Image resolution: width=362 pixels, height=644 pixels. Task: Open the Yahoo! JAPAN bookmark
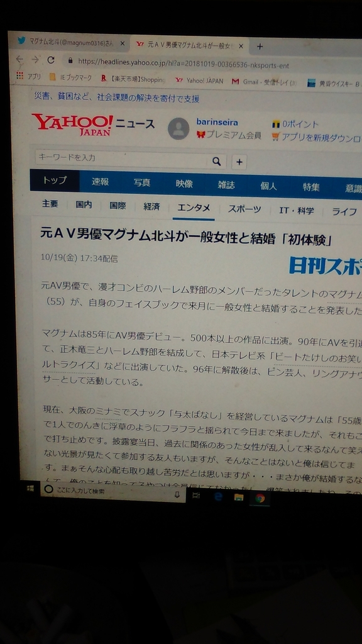(199, 80)
